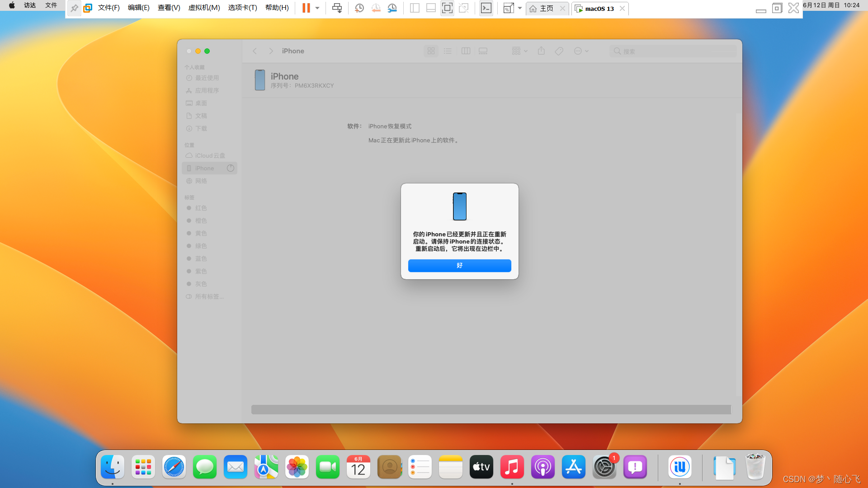Toggle the path bar navigation arrows
Viewport: 868px width, 488px height.
tap(263, 51)
